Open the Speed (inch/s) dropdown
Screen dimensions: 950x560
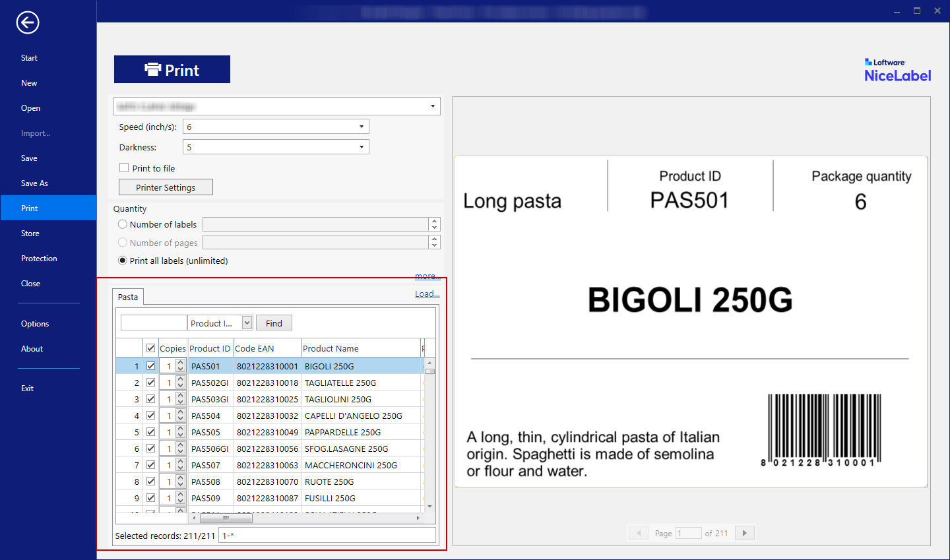click(x=362, y=127)
